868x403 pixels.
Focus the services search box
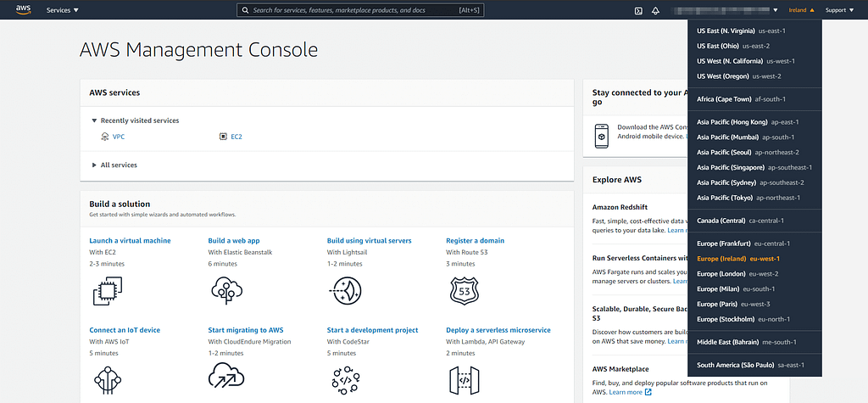(360, 10)
